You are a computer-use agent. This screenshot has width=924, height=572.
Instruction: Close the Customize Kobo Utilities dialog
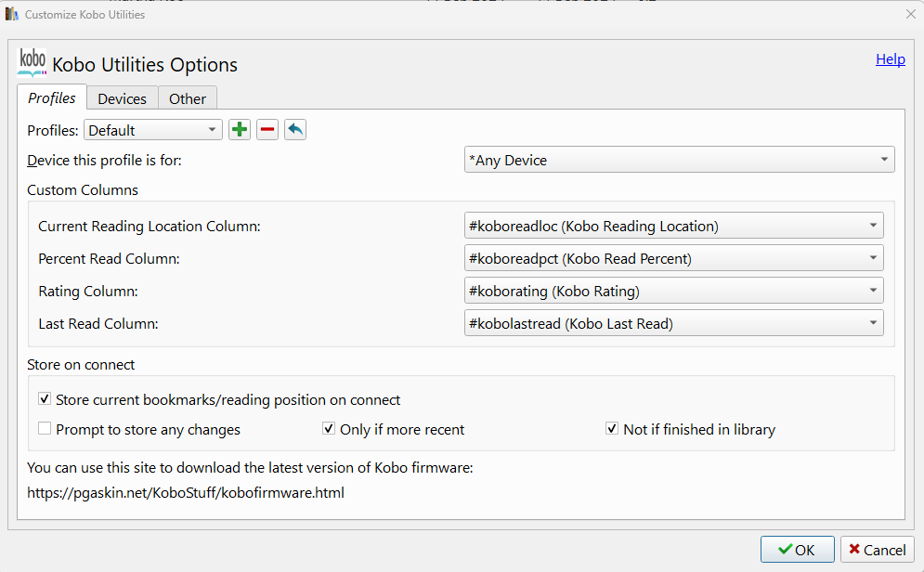(x=910, y=15)
